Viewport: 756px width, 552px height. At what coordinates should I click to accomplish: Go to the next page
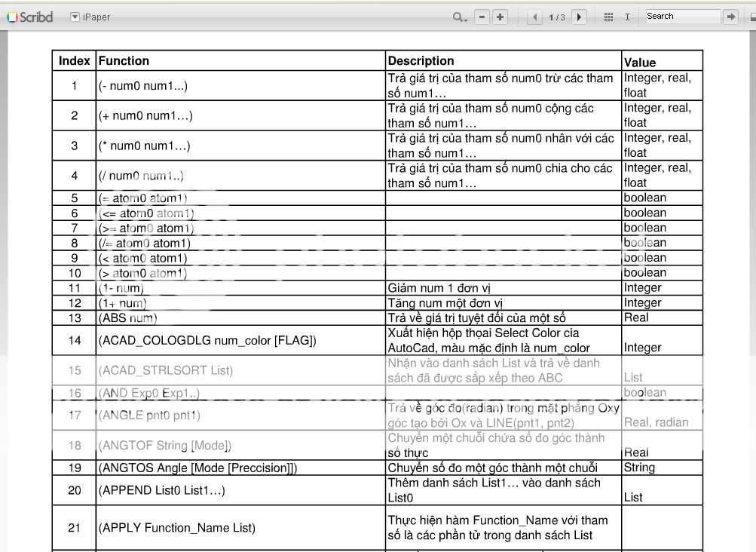tap(579, 17)
